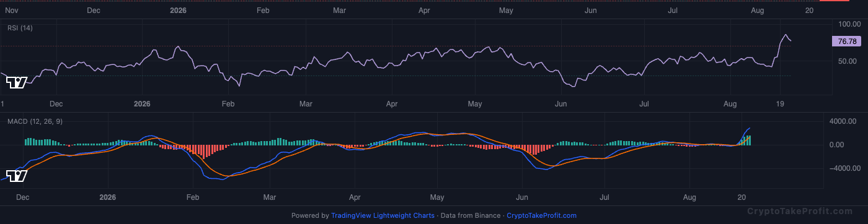Click the 20 date label on MACD time axis
Viewport: 868px width, 224px height.
741,197
